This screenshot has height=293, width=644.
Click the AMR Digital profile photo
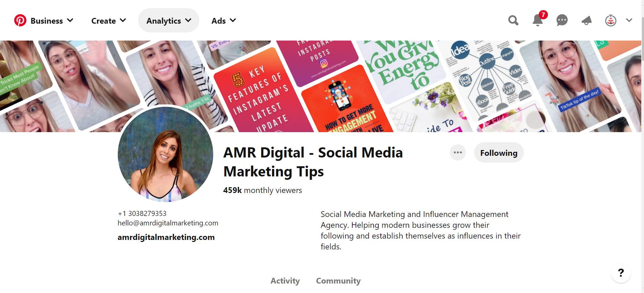165,155
